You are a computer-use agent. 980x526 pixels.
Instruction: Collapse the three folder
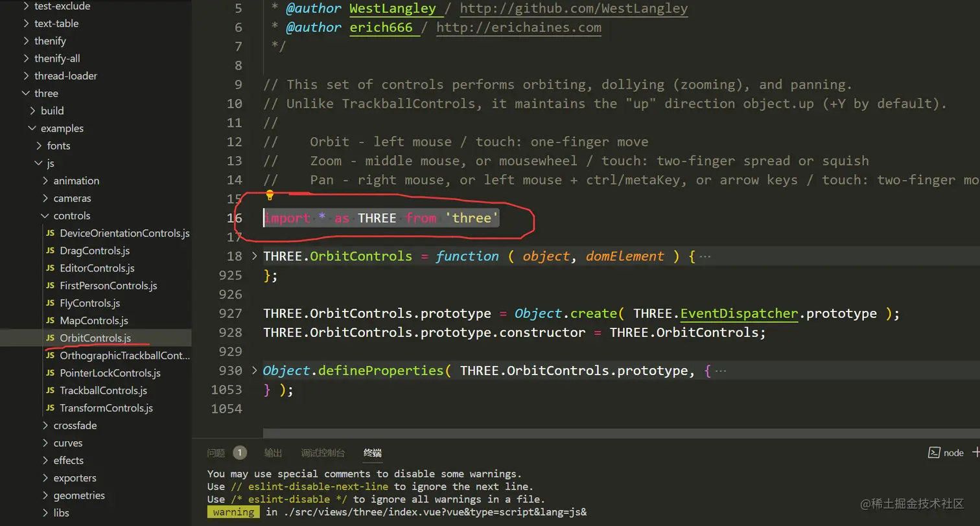[26, 93]
